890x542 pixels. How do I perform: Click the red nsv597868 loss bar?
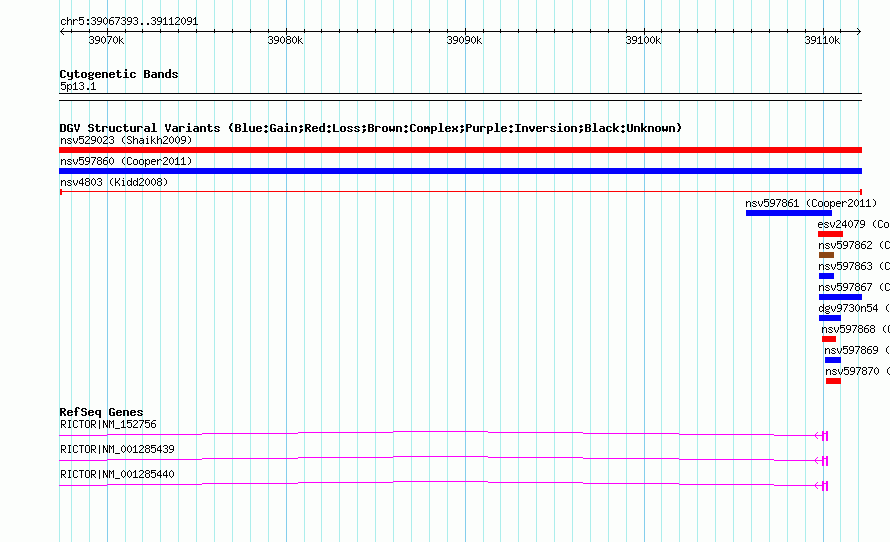coord(829,339)
